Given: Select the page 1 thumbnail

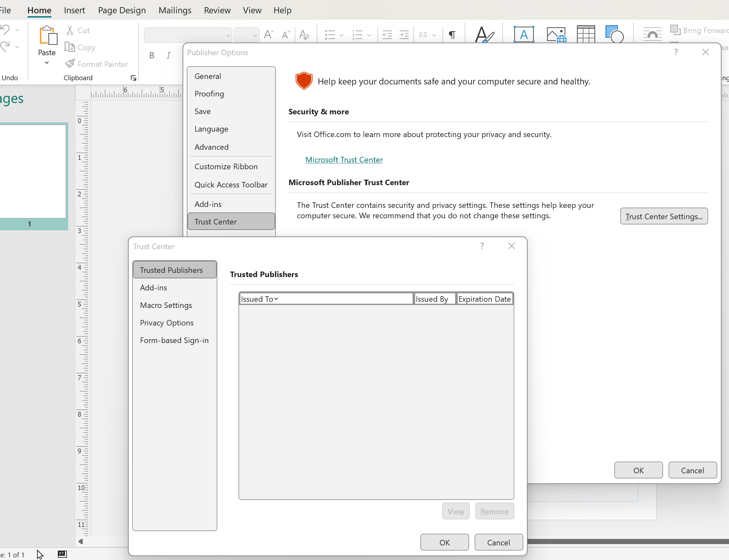Looking at the screenshot, I should [x=33, y=172].
